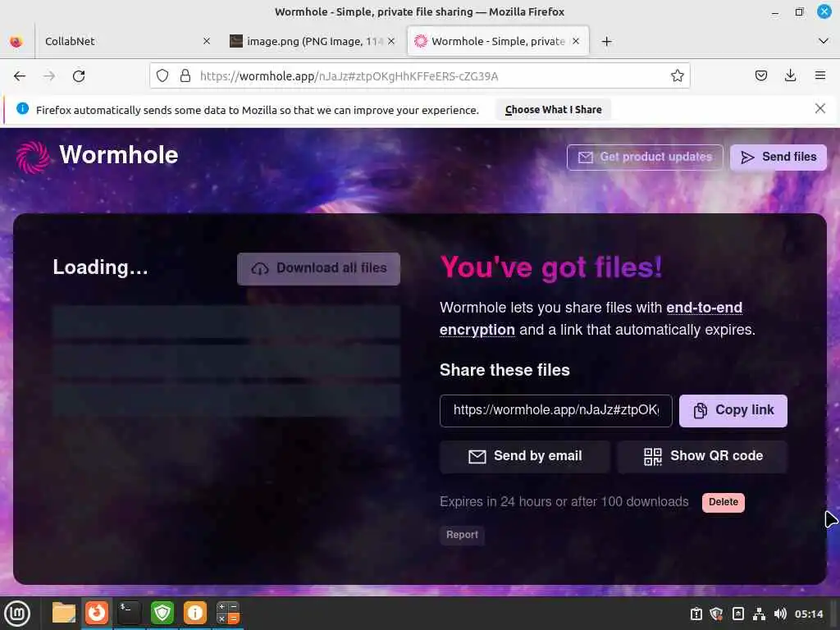The height and width of the screenshot is (630, 840).
Task: Switch to the image.png tab
Action: click(313, 41)
